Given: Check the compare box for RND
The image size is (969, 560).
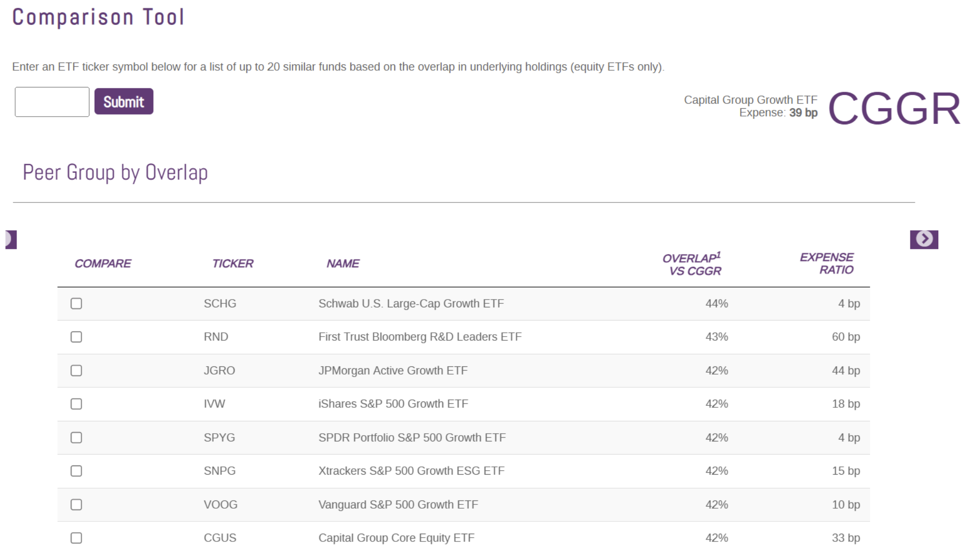Looking at the screenshot, I should tap(76, 337).
